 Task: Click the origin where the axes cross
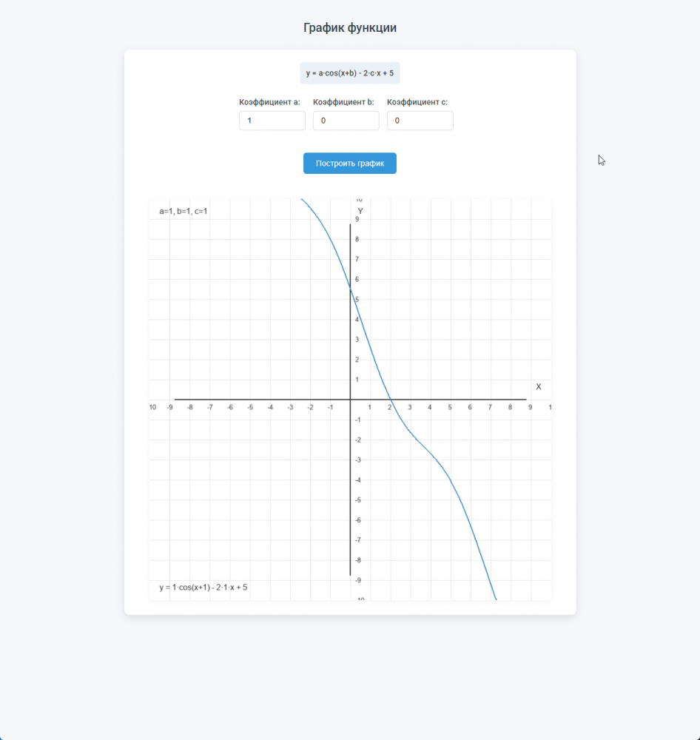[350, 400]
